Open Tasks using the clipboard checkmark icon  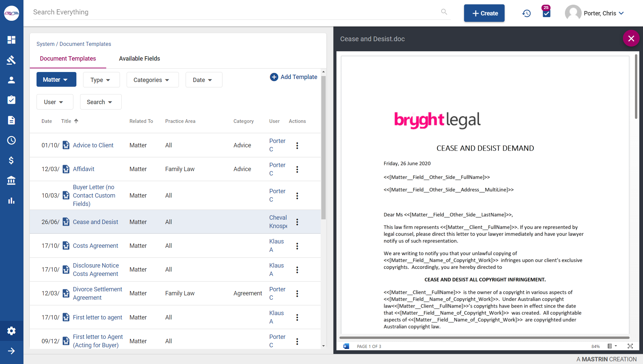pyautogui.click(x=11, y=100)
